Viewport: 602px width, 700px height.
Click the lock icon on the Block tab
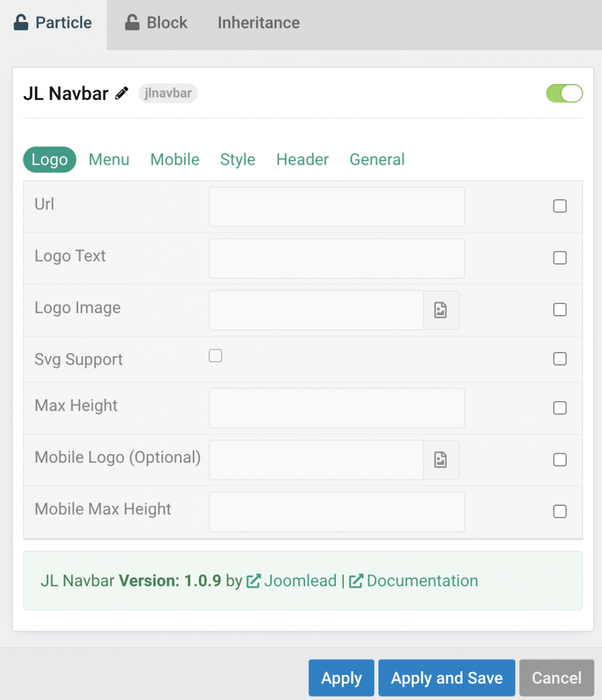point(132,23)
